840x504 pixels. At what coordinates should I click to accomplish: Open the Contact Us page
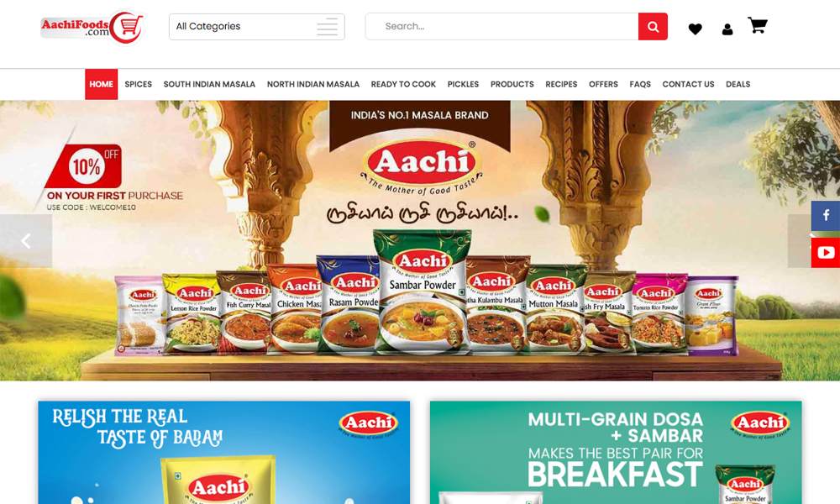[x=688, y=84]
